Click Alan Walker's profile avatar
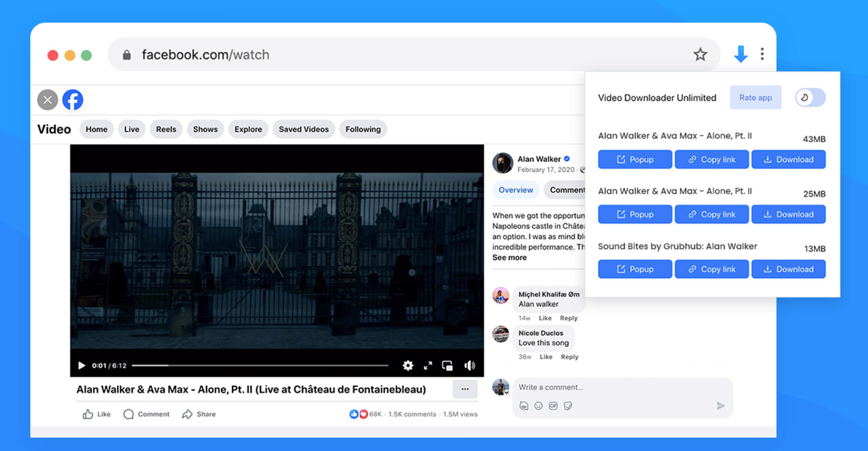 click(503, 164)
